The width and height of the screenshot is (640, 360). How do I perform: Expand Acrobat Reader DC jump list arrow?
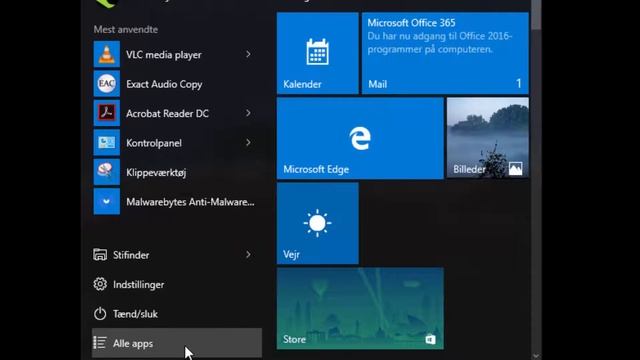[248, 113]
